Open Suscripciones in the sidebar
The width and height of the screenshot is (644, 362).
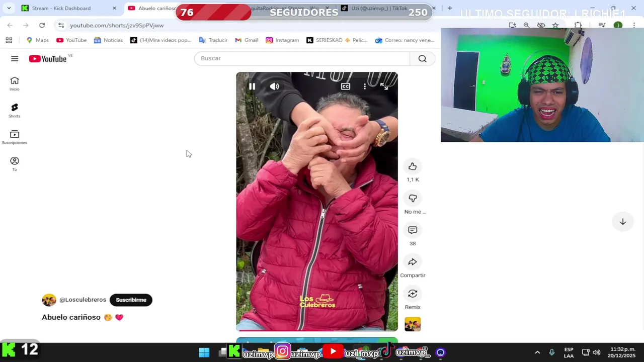15,137
